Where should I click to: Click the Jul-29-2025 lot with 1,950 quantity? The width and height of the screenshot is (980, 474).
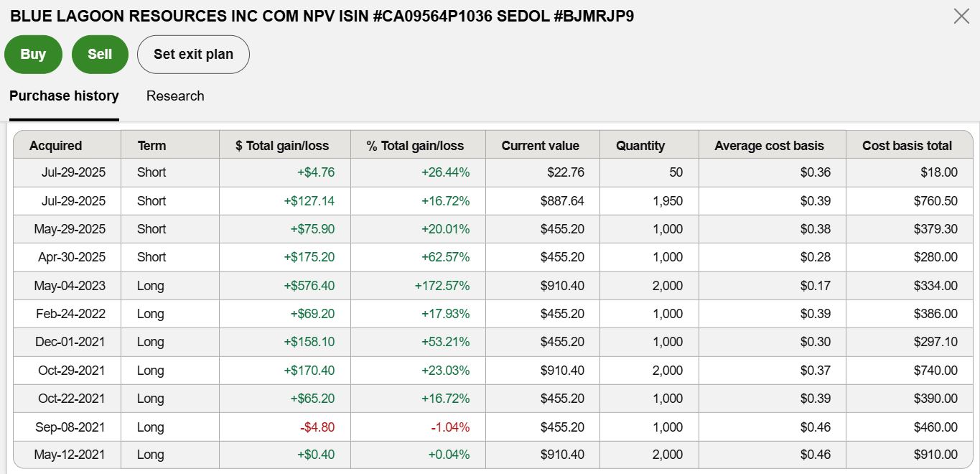click(x=70, y=201)
